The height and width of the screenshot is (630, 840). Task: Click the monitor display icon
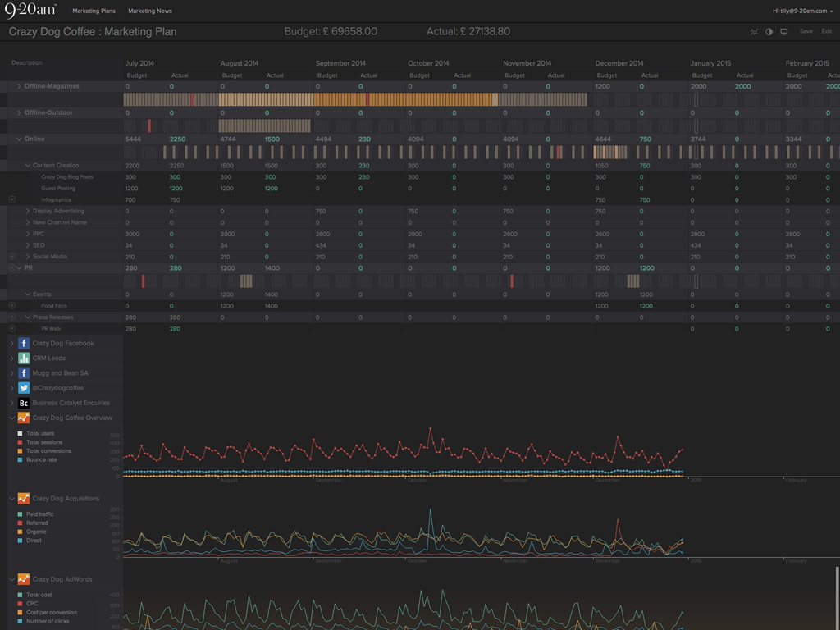784,32
